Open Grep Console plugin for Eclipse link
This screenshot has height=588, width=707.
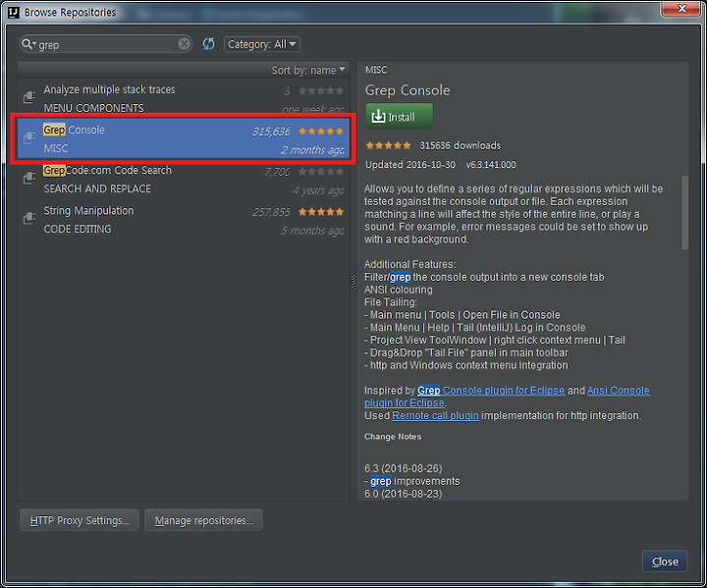491,391
